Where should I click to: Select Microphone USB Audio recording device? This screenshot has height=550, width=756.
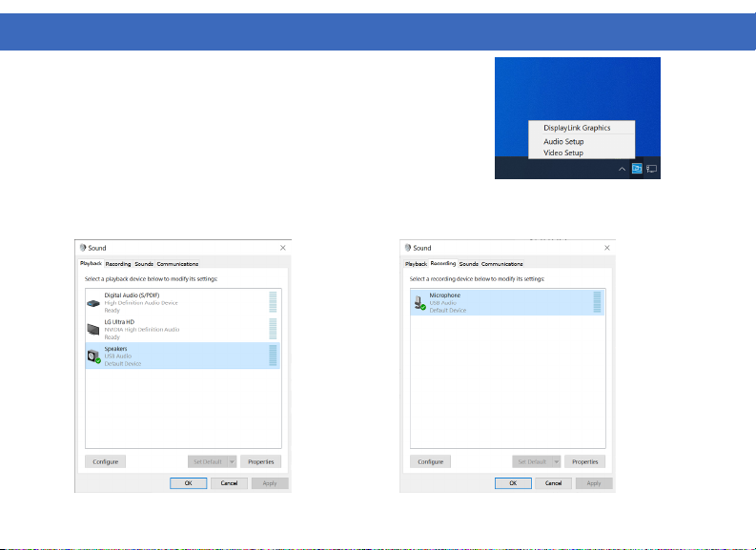[x=507, y=303]
